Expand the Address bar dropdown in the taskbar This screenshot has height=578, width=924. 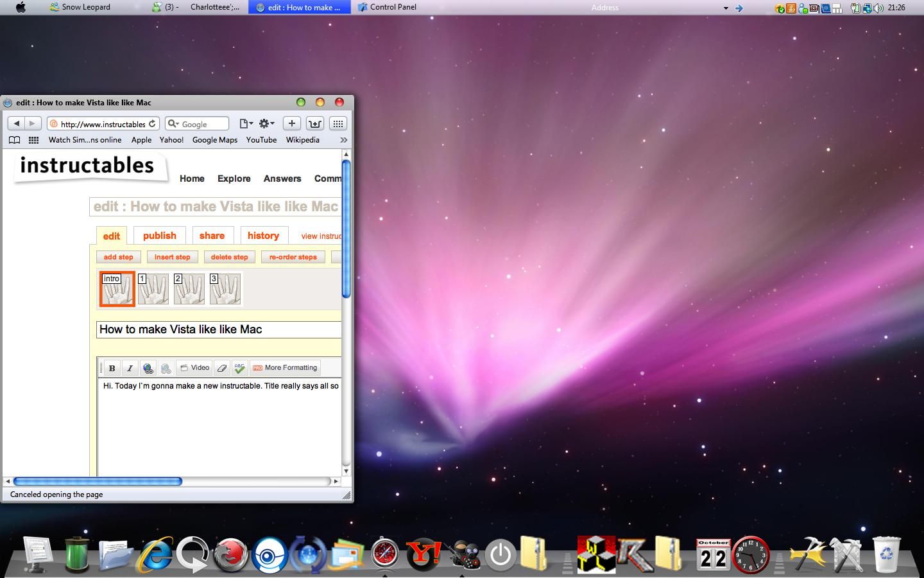tap(726, 8)
